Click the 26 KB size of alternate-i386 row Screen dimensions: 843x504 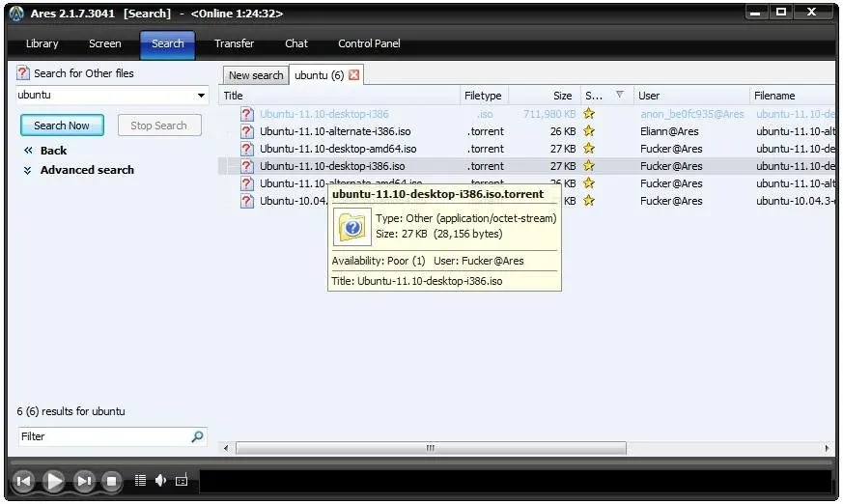tap(562, 131)
